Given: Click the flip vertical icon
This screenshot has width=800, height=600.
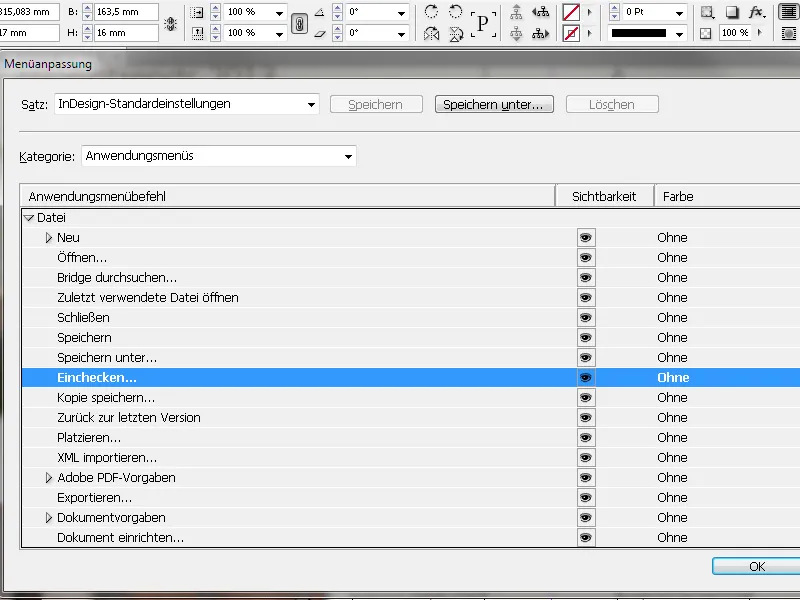Looking at the screenshot, I should (456, 34).
